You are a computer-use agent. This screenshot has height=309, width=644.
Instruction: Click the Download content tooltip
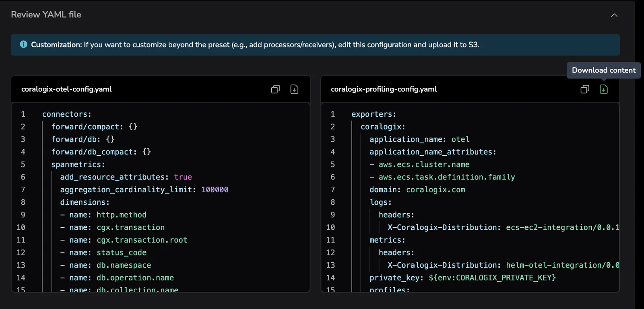604,70
